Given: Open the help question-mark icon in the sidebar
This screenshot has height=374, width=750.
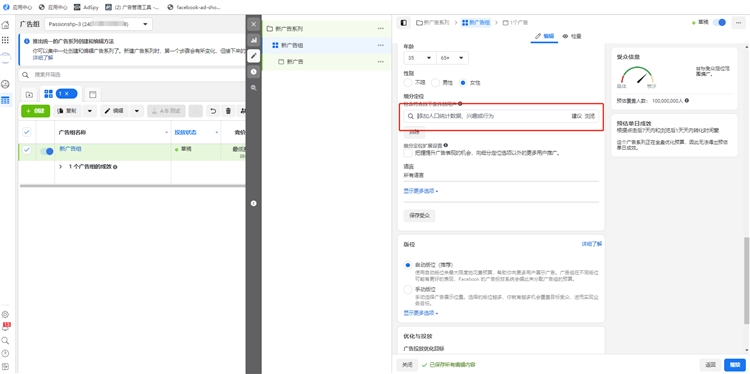Looking at the screenshot, I should 5,353.
